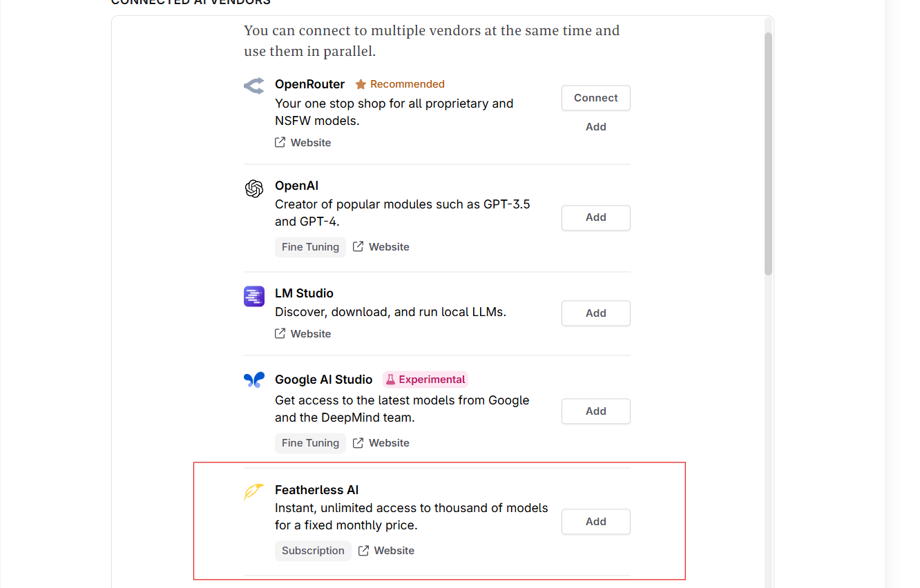Click the vendor list vertical scrollbar
The width and height of the screenshot is (920, 588).
[768, 152]
